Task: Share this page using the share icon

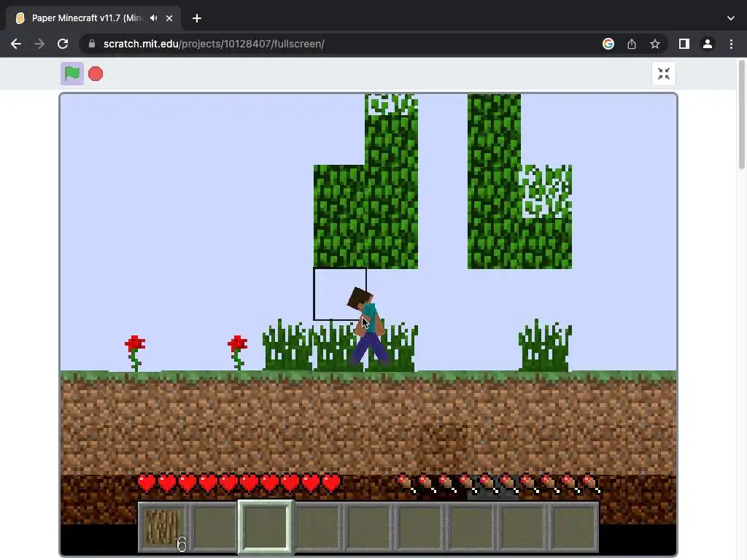Action: [632, 44]
